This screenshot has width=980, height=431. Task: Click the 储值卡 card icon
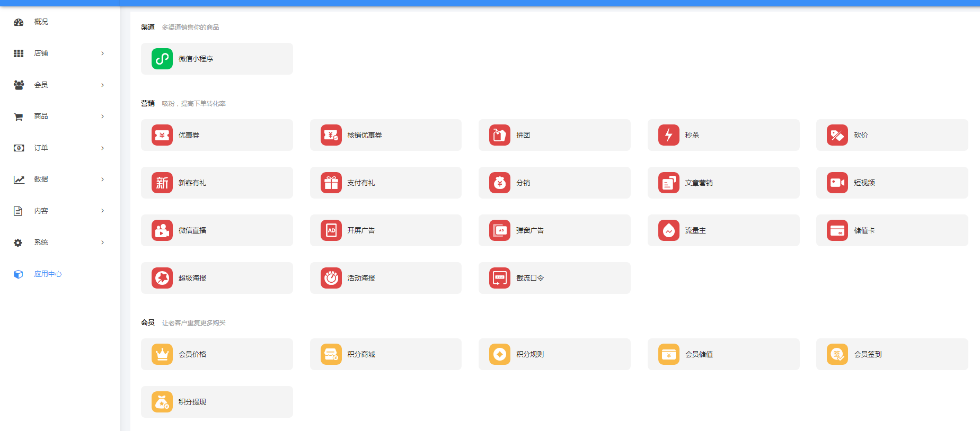point(837,230)
